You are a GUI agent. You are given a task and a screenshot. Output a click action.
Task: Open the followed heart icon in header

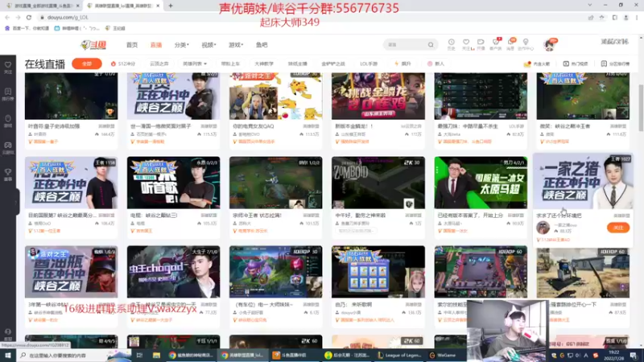[466, 44]
